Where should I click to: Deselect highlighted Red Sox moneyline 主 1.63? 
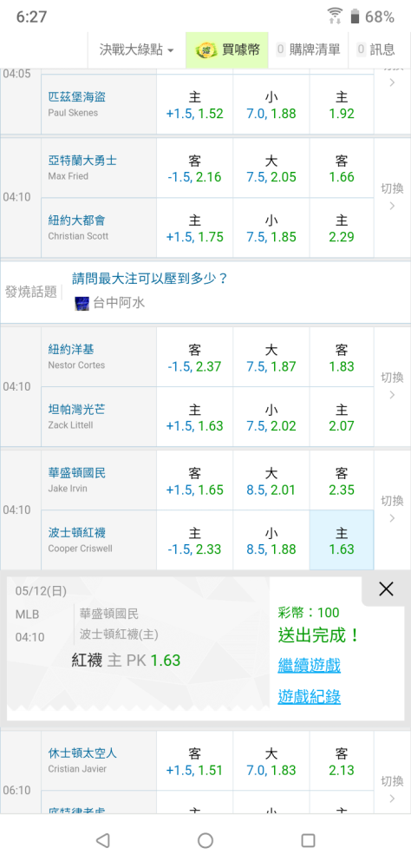pyautogui.click(x=342, y=540)
